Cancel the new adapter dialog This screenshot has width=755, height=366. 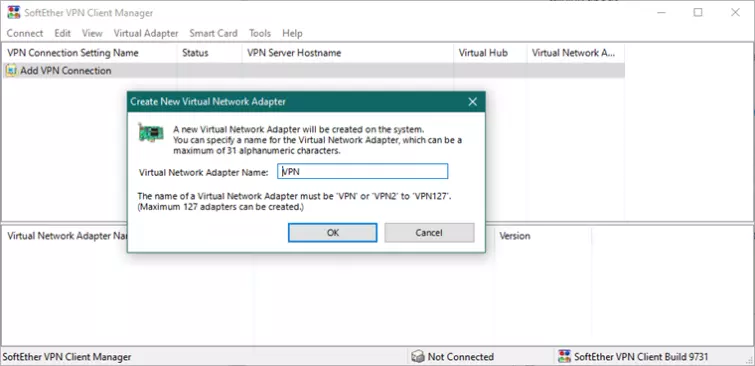pos(429,233)
